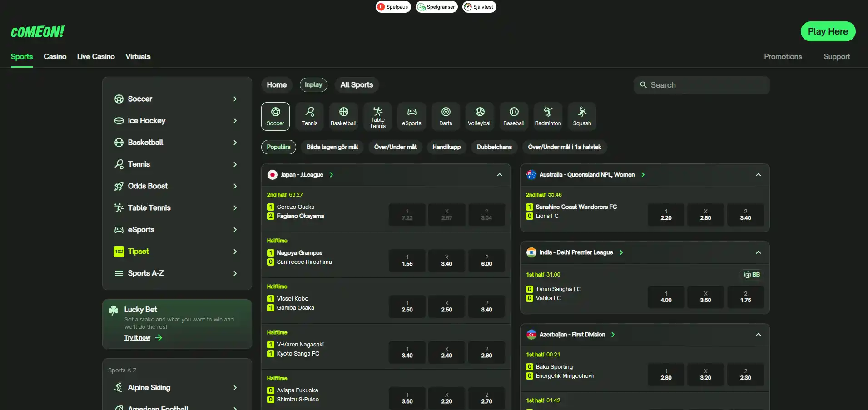Click the BB bet builder icon
868x410 pixels.
click(752, 275)
